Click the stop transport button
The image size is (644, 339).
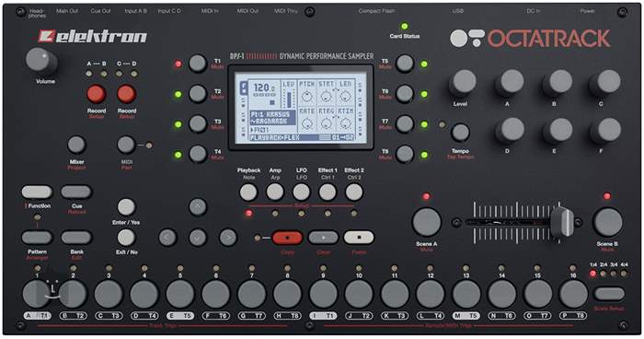tap(359, 238)
